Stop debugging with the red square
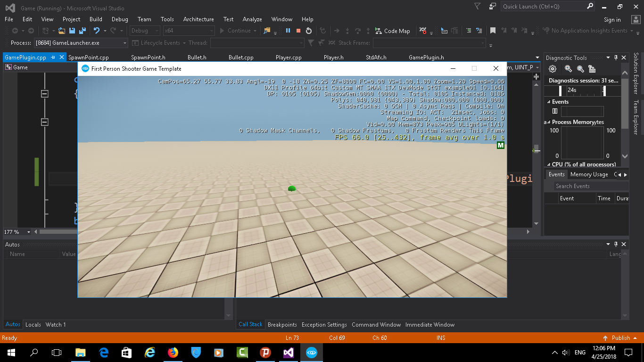Viewport: 644px width, 362px height. click(x=298, y=31)
